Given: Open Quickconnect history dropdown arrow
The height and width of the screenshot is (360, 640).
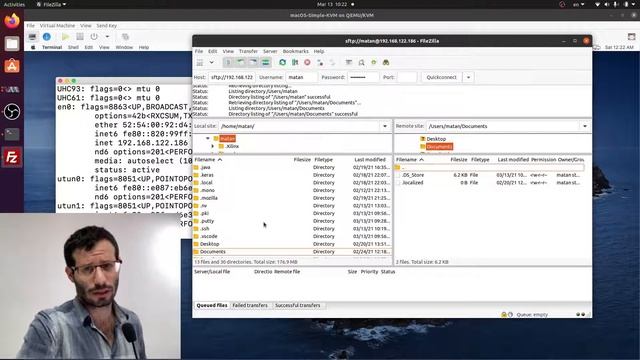Looking at the screenshot, I should point(469,77).
